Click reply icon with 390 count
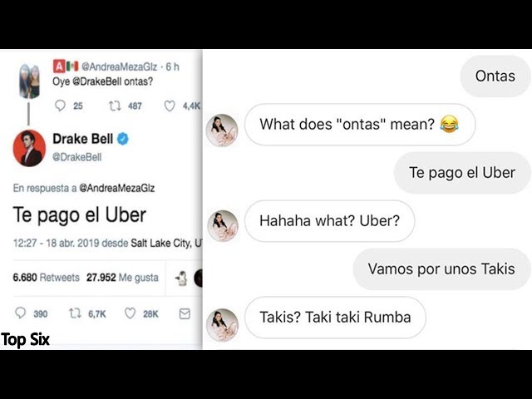This screenshot has height=399, width=532. pos(20,313)
